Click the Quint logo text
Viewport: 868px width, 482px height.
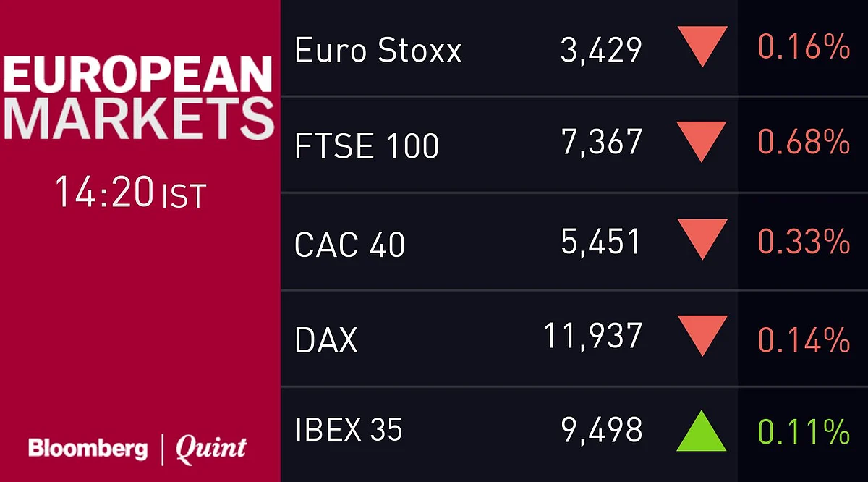211,449
